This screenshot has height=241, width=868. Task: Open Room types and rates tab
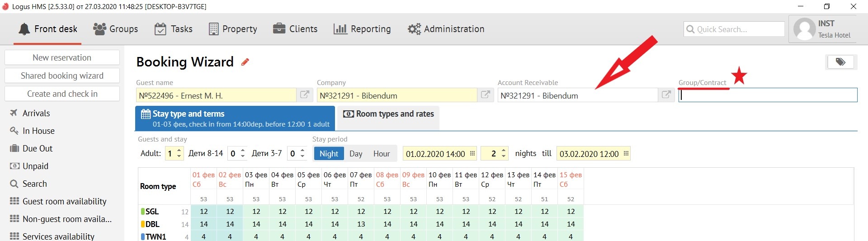click(389, 114)
